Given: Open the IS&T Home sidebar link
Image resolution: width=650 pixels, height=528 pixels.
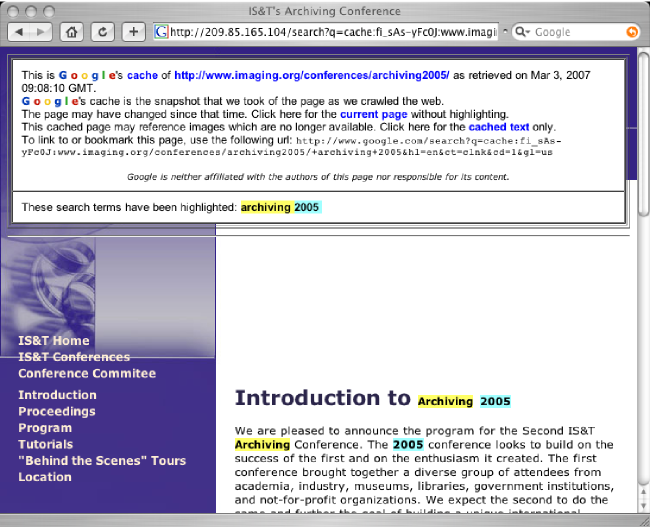Looking at the screenshot, I should click(x=53, y=341).
